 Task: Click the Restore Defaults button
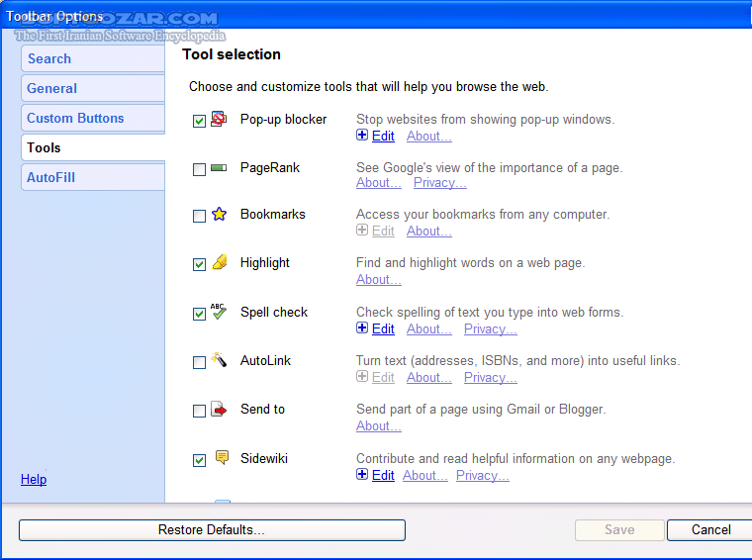click(x=212, y=529)
